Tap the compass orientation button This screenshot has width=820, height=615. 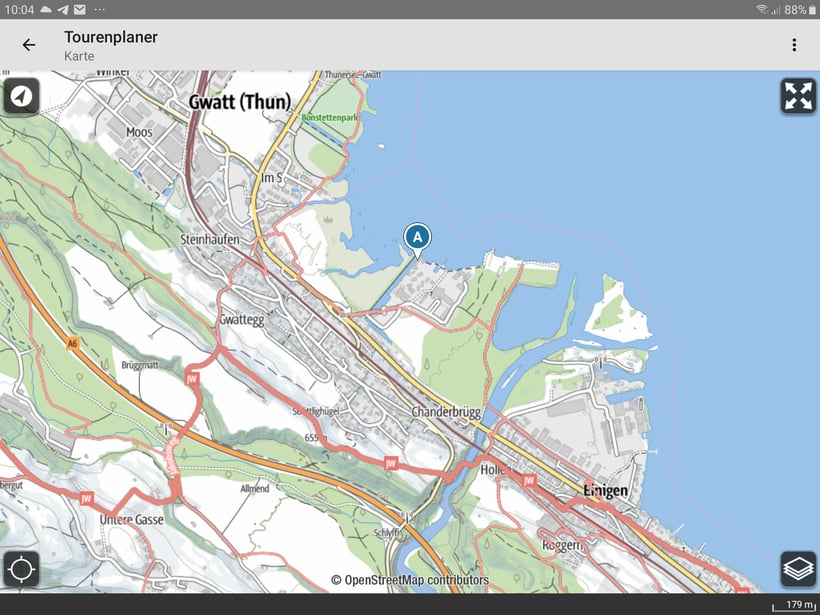point(21,97)
